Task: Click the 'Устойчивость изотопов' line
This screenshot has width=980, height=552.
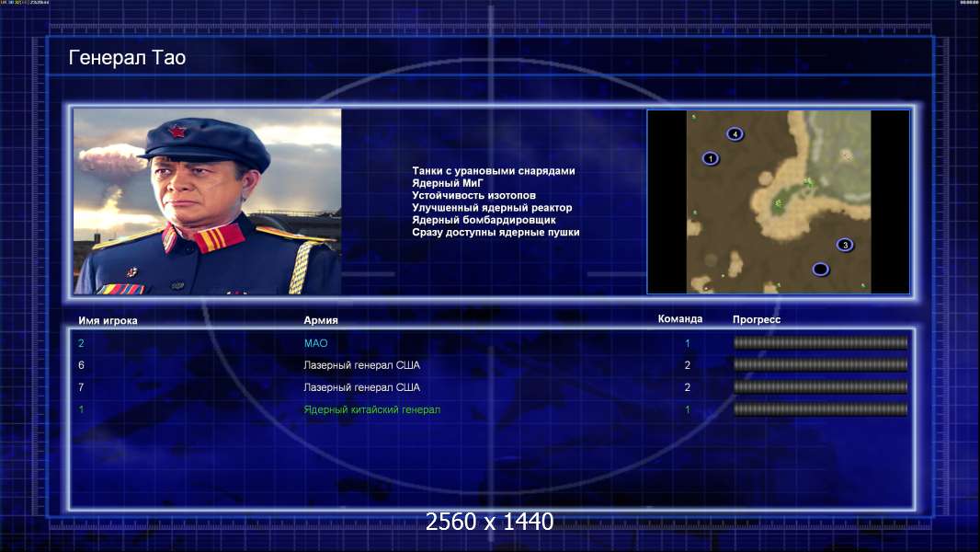Action: click(x=473, y=195)
